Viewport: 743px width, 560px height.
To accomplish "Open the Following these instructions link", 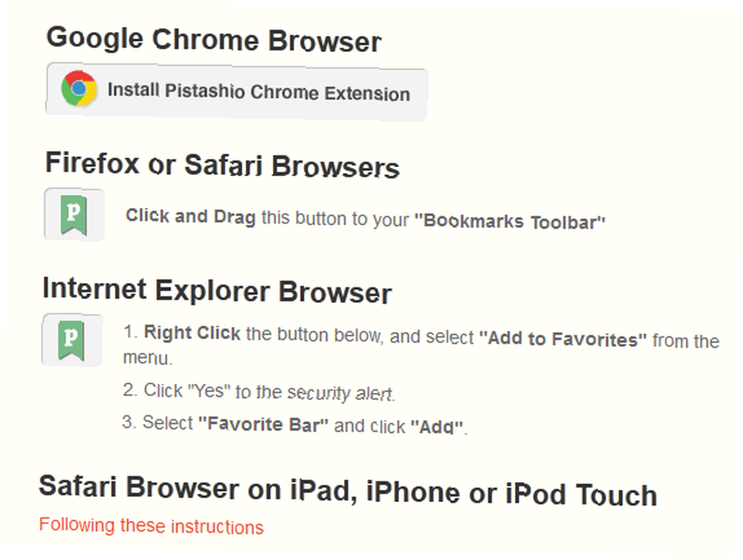I will point(151,526).
